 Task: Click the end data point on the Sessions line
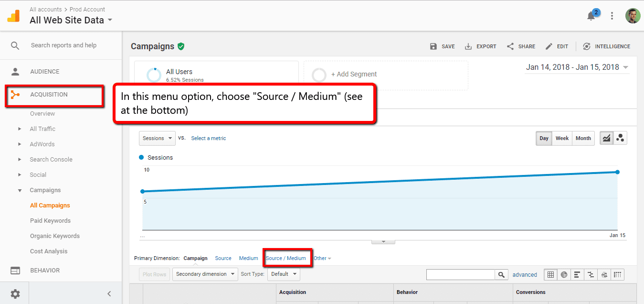[617, 172]
